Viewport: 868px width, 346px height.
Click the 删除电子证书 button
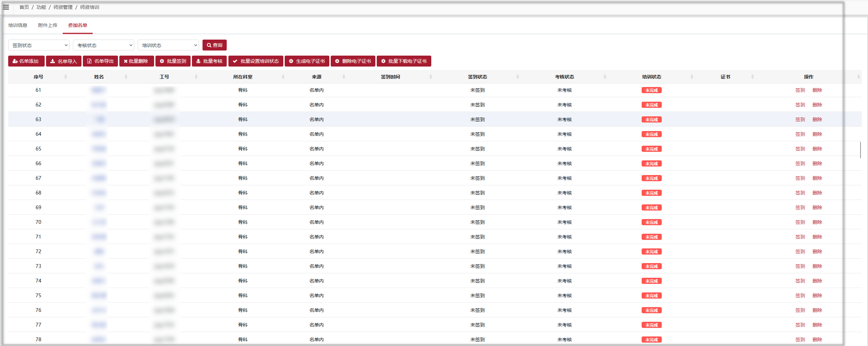point(353,61)
